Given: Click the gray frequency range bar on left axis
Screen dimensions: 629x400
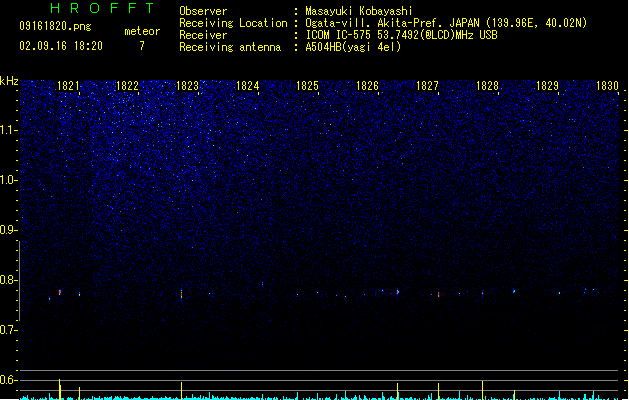Looking at the screenshot, I should click(19, 281).
